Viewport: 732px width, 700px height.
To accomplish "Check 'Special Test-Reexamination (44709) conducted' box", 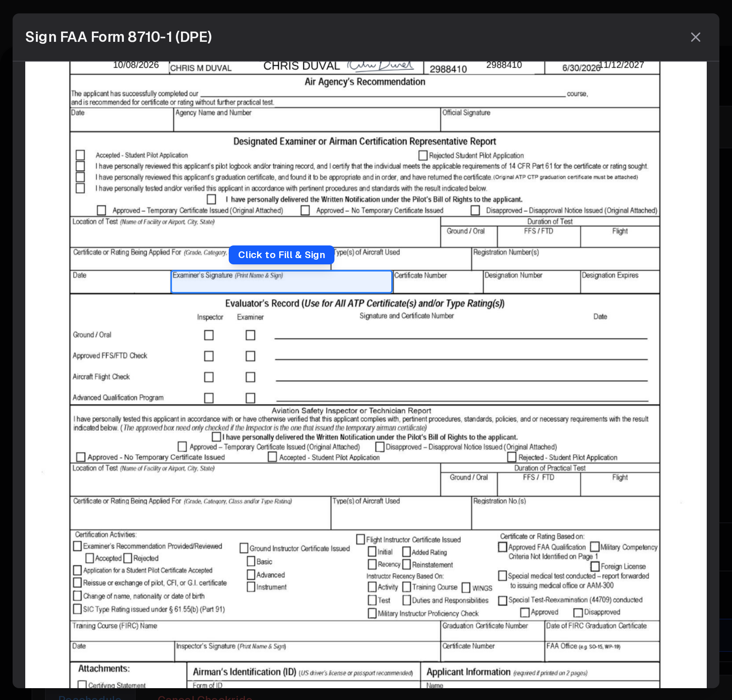I will pos(502,600).
